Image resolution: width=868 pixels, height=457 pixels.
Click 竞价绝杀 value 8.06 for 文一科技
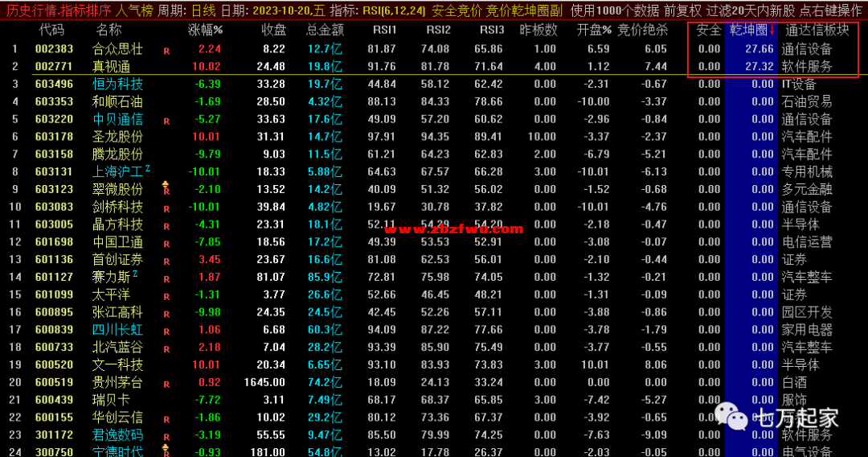[x=656, y=365]
